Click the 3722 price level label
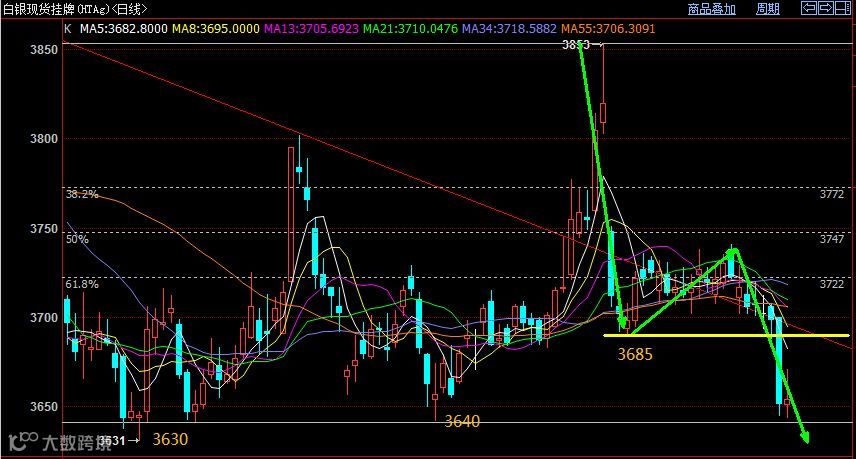 click(831, 284)
